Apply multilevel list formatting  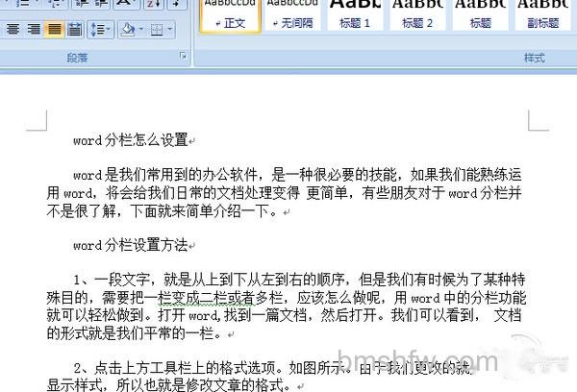tap(56, 3)
